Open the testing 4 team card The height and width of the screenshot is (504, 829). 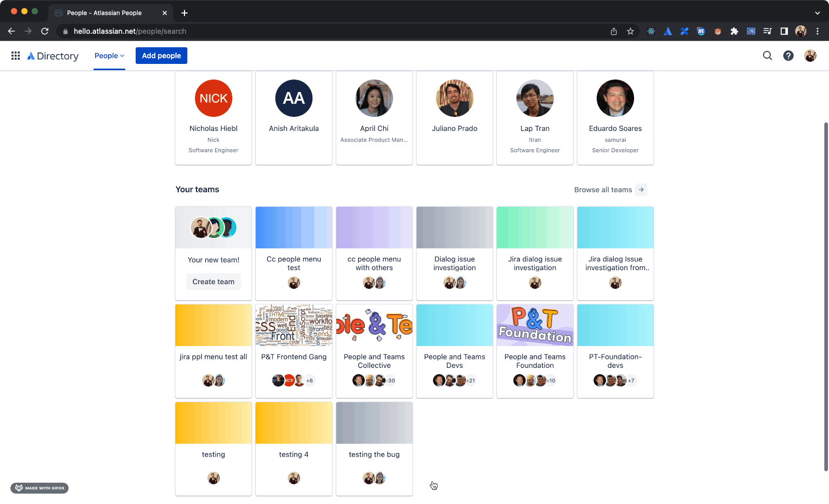[x=294, y=449]
